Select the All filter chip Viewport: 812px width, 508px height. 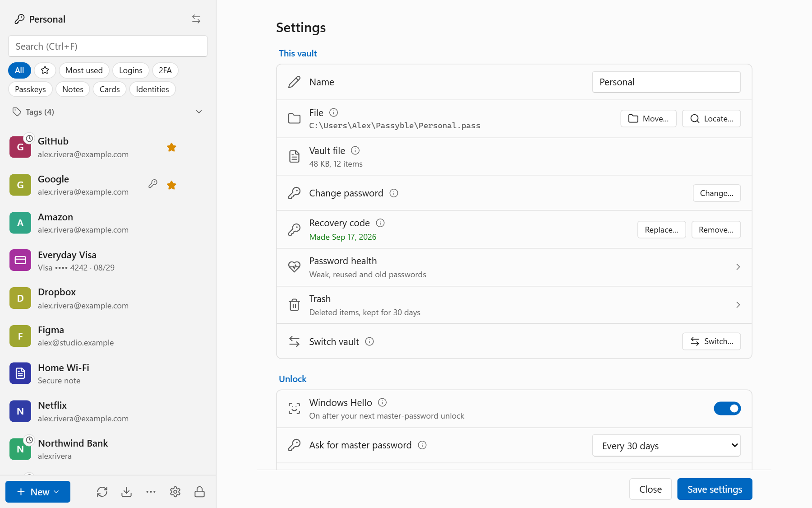click(19, 70)
